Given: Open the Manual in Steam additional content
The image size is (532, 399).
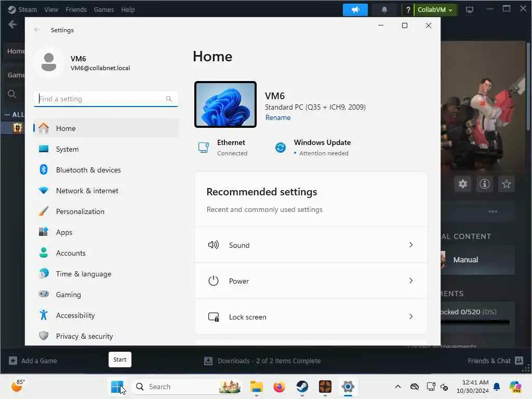Looking at the screenshot, I should (477, 260).
